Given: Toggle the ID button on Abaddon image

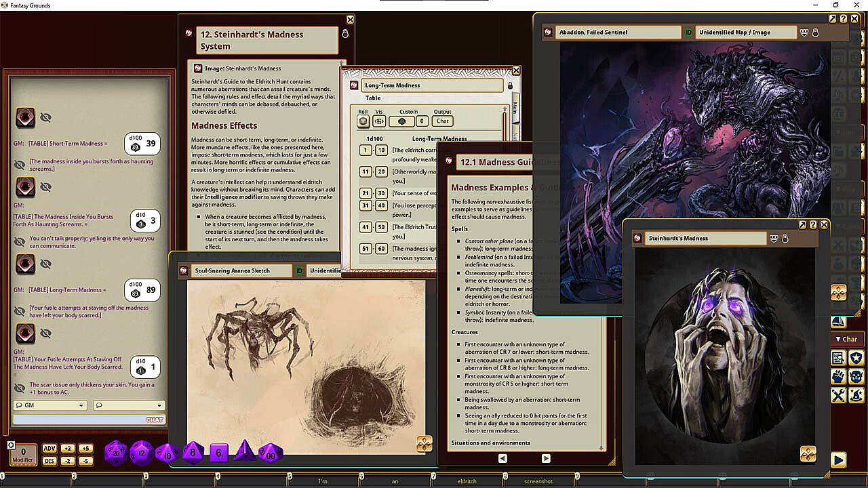Looking at the screenshot, I should click(x=689, y=32).
